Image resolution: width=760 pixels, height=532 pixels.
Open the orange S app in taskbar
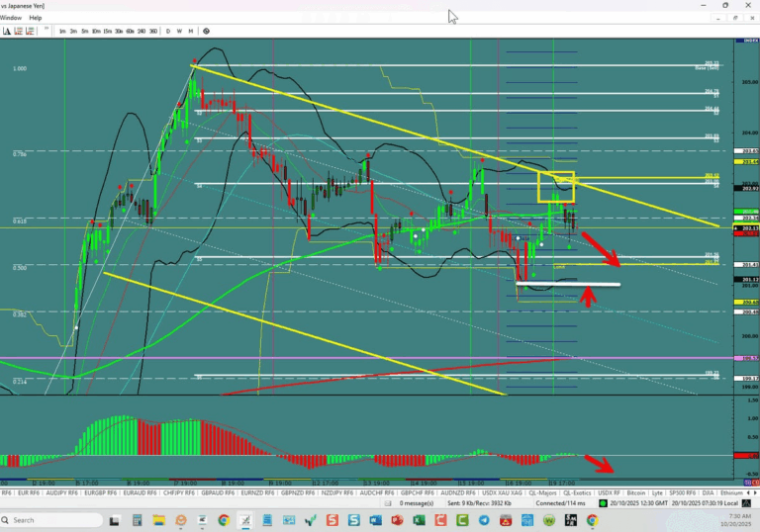[332, 520]
